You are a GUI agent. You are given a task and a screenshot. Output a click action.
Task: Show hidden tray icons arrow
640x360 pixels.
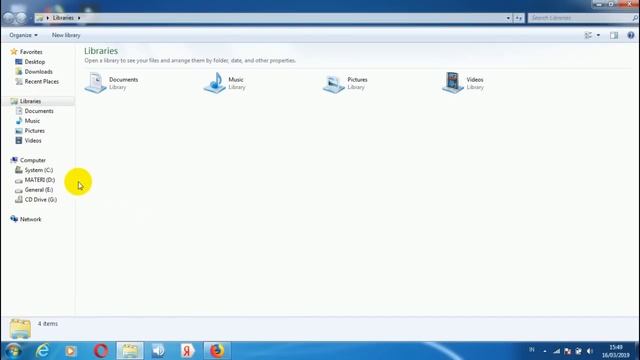click(545, 351)
